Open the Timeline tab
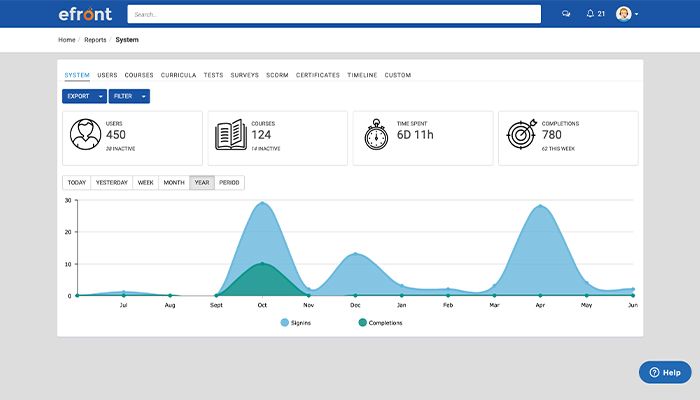This screenshot has height=400, width=700. [x=362, y=75]
